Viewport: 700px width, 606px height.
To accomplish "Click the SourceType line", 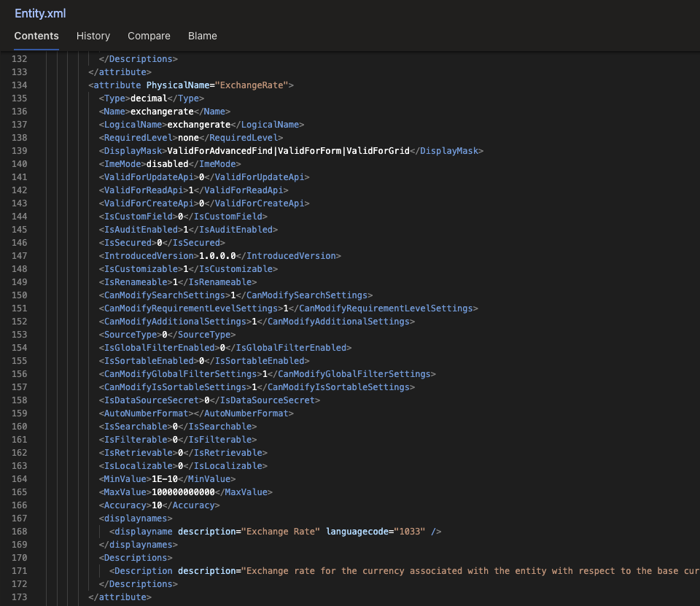I will tap(168, 335).
